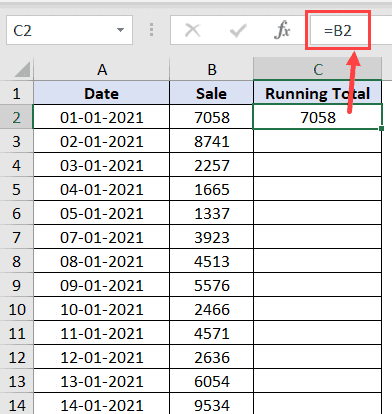Select cell with date 09-01-2021

click(101, 285)
